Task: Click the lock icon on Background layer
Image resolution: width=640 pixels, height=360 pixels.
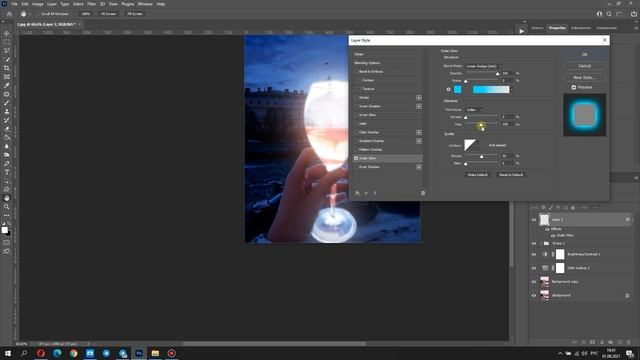Action: click(627, 295)
